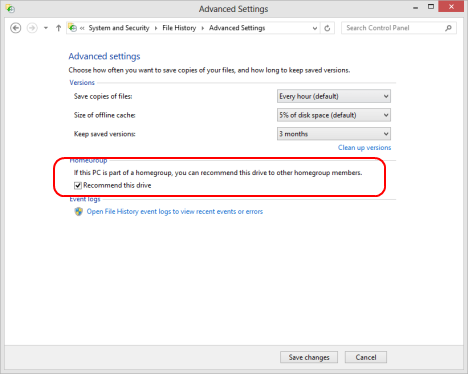Click the double chevron before System and Security
The width and height of the screenshot is (468, 374).
(82, 28)
